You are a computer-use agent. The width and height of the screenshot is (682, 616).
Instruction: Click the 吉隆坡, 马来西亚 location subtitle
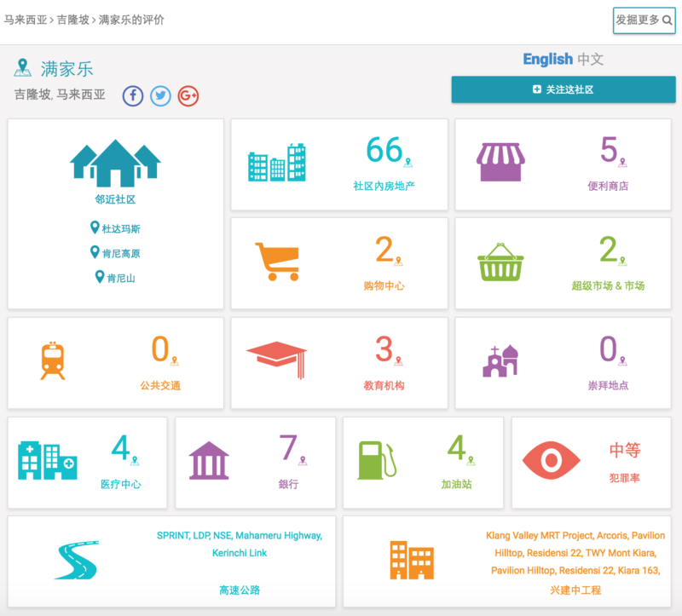point(60,95)
